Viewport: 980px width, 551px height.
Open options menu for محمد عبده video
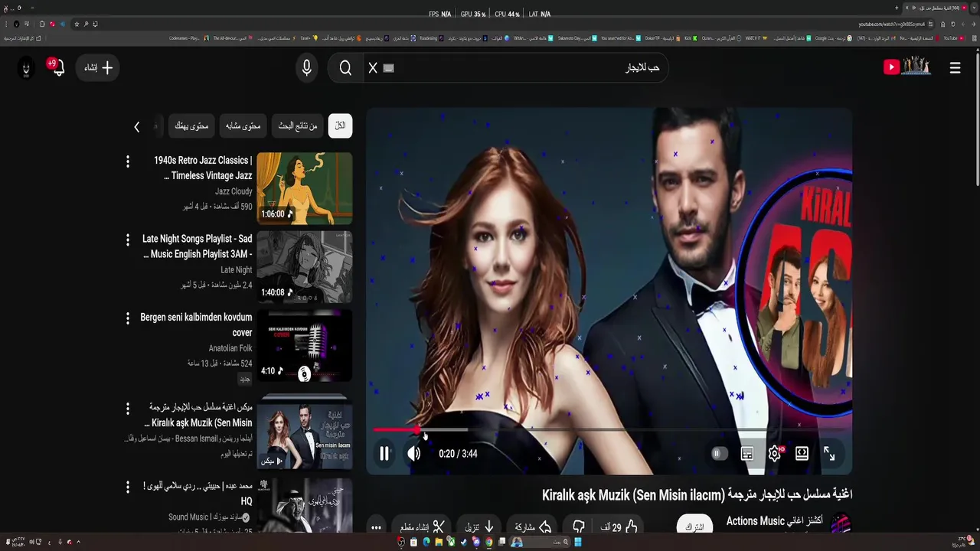(x=128, y=487)
